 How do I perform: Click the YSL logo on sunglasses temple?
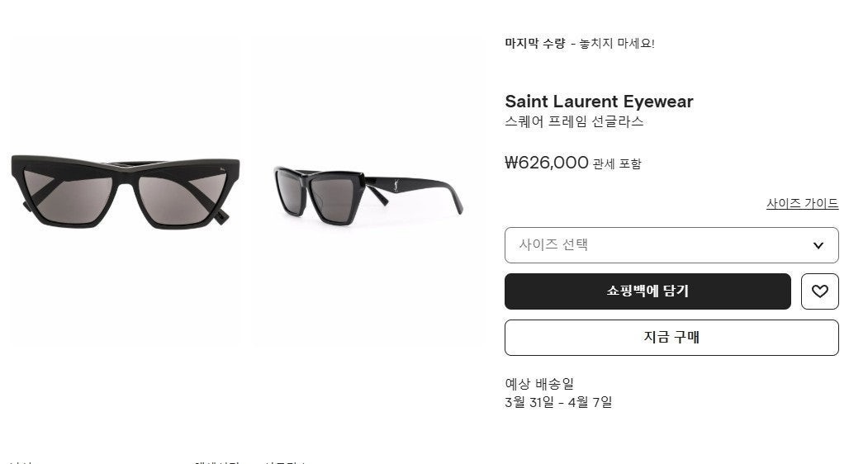click(396, 185)
